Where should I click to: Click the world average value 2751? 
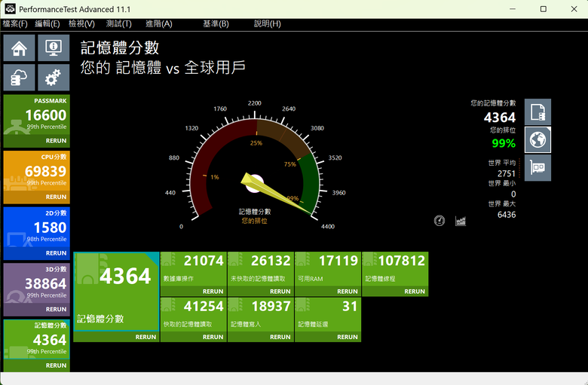(507, 173)
